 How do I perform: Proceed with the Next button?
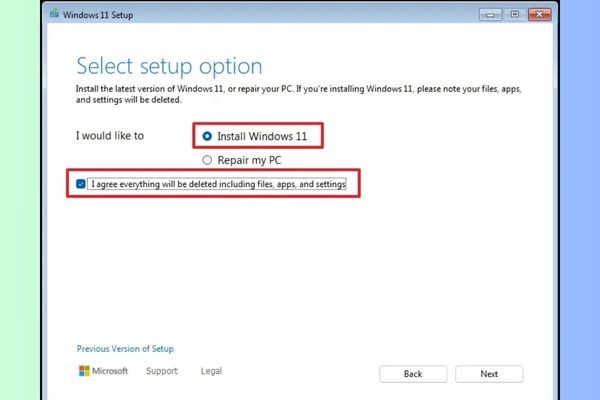(489, 374)
